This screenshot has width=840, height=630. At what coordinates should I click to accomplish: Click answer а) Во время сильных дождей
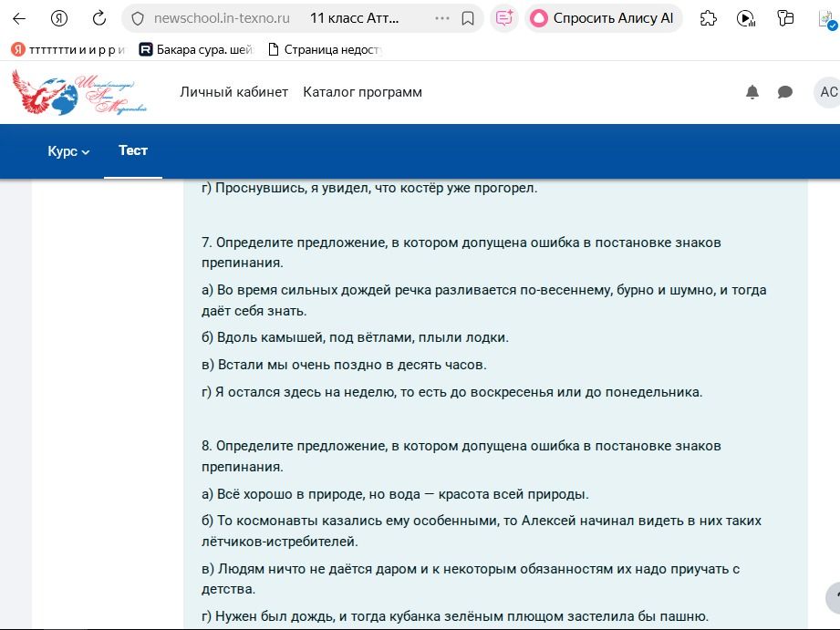(x=483, y=300)
